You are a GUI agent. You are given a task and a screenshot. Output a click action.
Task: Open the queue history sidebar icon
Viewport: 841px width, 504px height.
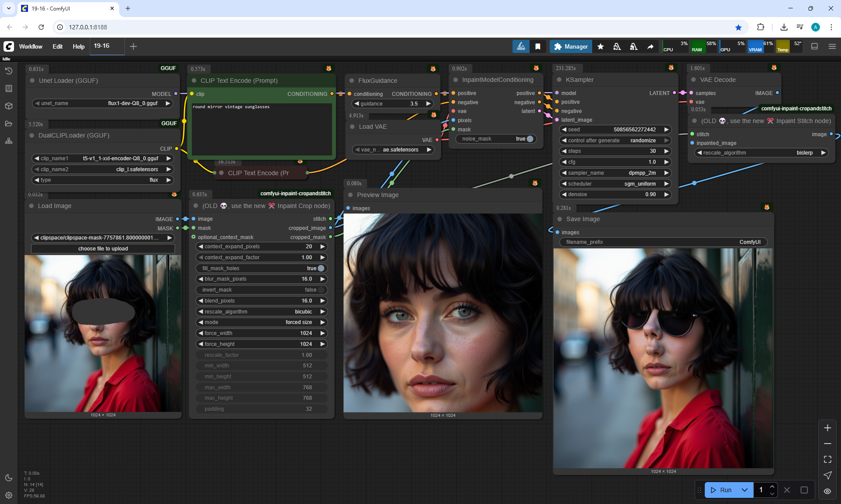(9, 71)
